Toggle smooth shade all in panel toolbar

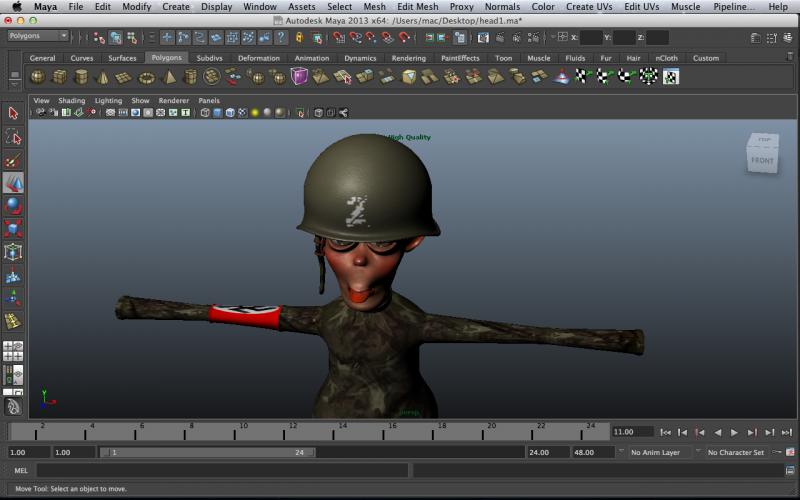click(x=217, y=113)
